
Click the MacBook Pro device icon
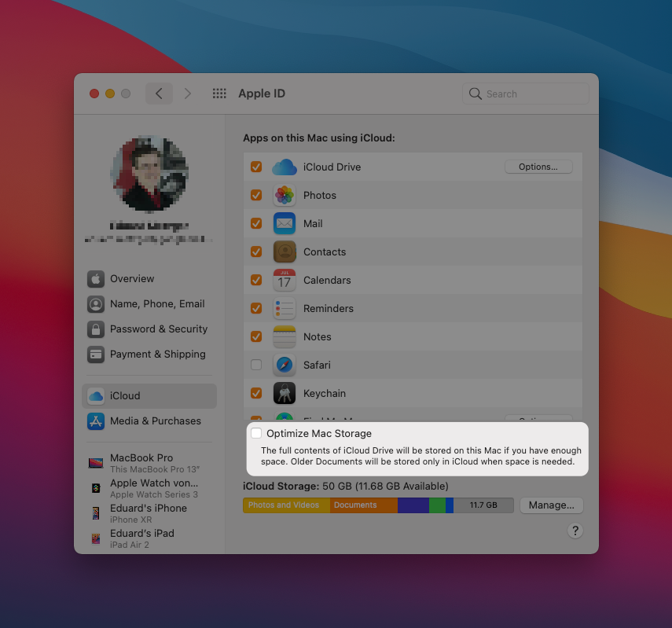96,463
